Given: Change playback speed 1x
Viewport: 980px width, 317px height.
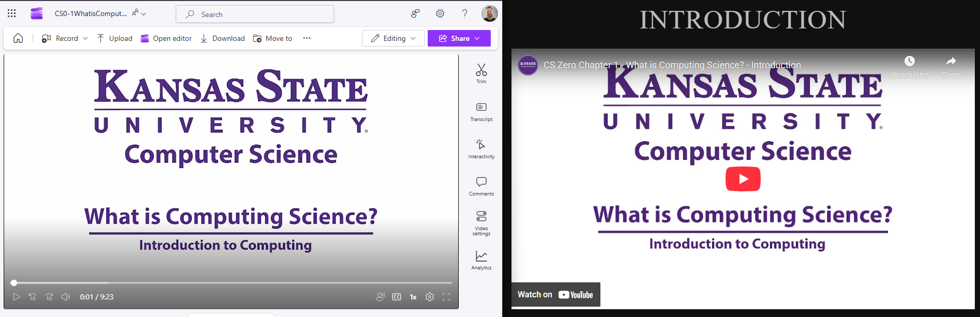Looking at the screenshot, I should (x=413, y=297).
